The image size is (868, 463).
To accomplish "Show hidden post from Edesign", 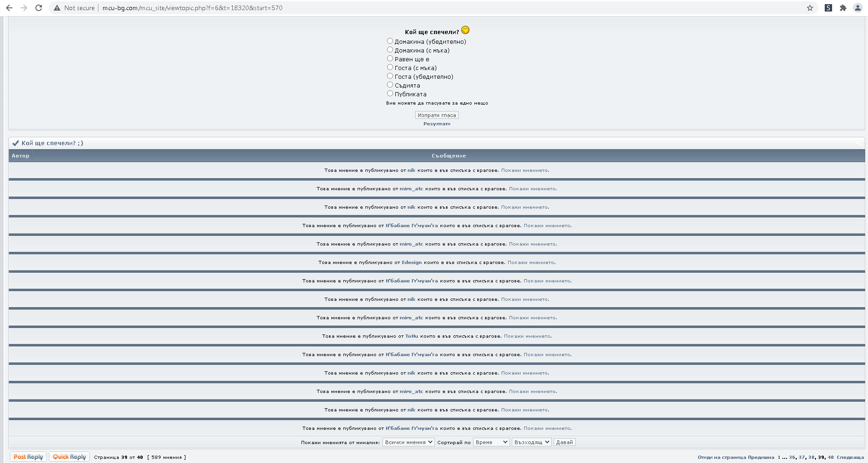I will (531, 263).
